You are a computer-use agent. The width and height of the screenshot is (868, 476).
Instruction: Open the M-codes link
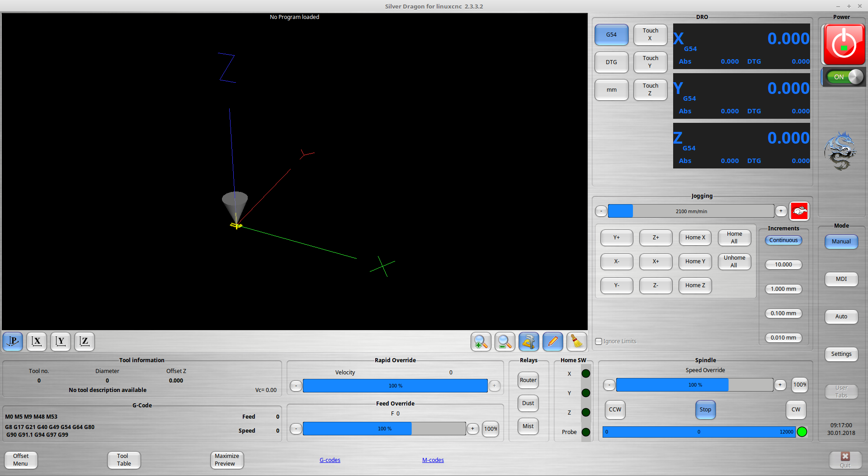pos(433,460)
